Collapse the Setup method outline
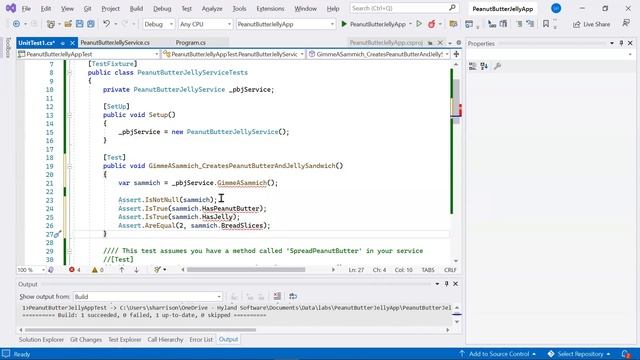The image size is (640, 360). point(69,115)
